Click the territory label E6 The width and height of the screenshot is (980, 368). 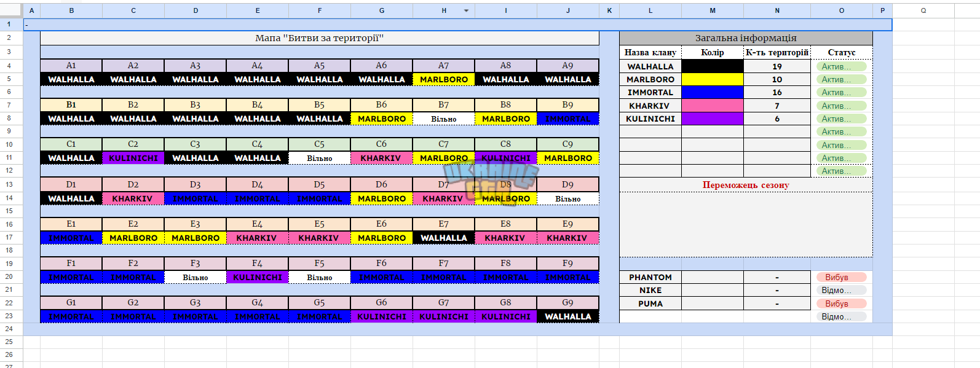coord(382,224)
